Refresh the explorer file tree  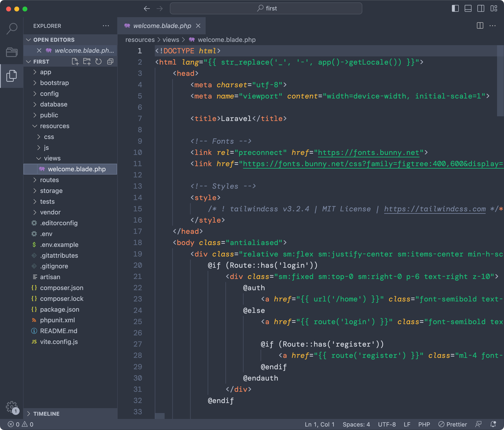pyautogui.click(x=98, y=62)
